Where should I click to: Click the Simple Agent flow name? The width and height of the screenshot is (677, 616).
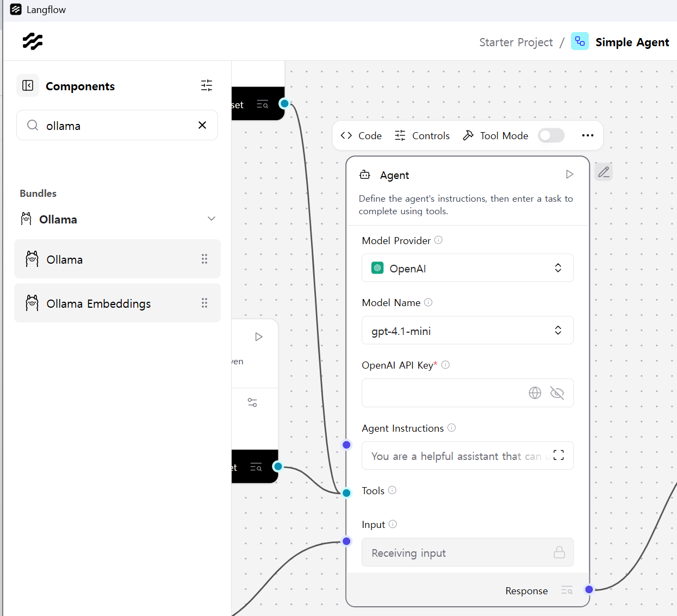pyautogui.click(x=632, y=42)
